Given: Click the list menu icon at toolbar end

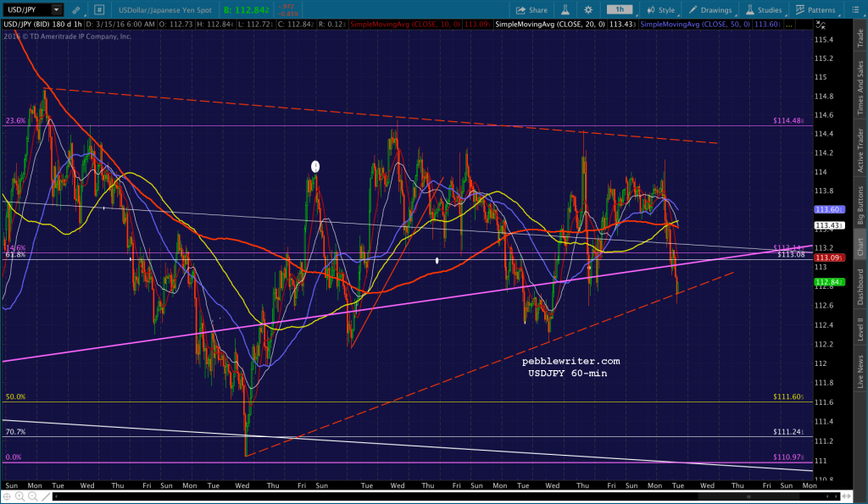Looking at the screenshot, I should pyautogui.click(x=855, y=10).
